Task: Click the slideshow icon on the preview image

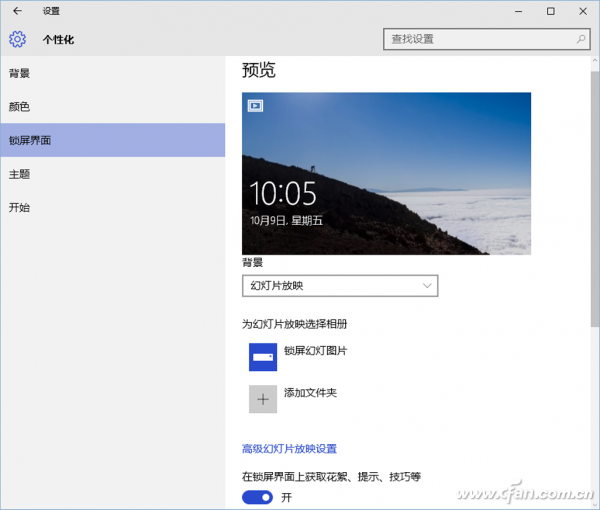Action: [x=255, y=106]
